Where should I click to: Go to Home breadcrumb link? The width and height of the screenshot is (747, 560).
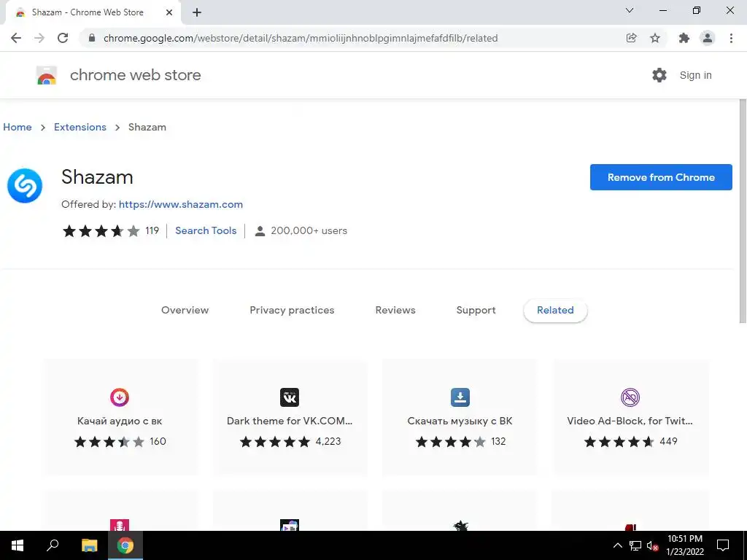coord(18,127)
